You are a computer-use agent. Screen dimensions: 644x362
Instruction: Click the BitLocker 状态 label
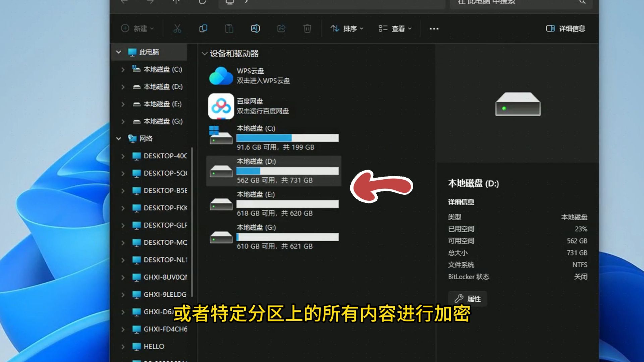(x=469, y=277)
